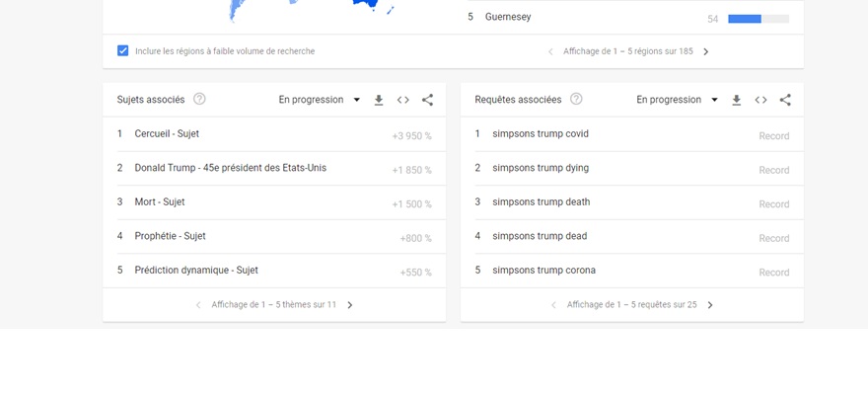The width and height of the screenshot is (868, 395).
Task: Share the Sujets associés card
Action: click(x=427, y=100)
